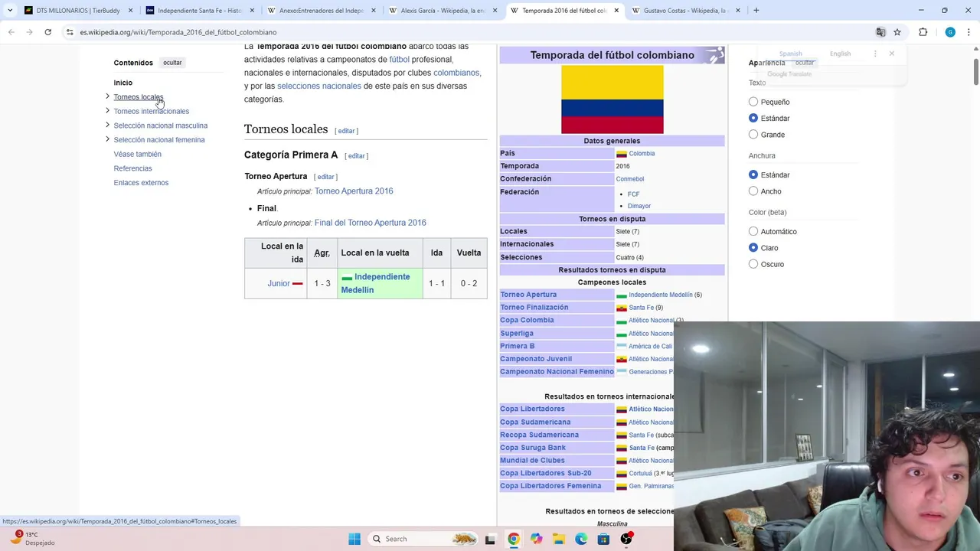The height and width of the screenshot is (551, 980).
Task: Open the weather widget showing 13°C
Action: click(x=32, y=539)
